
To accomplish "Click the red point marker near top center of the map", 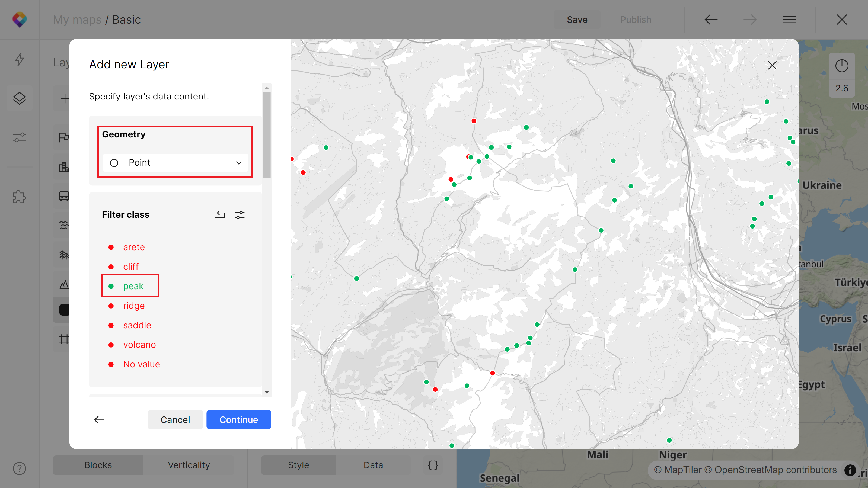I will [474, 121].
